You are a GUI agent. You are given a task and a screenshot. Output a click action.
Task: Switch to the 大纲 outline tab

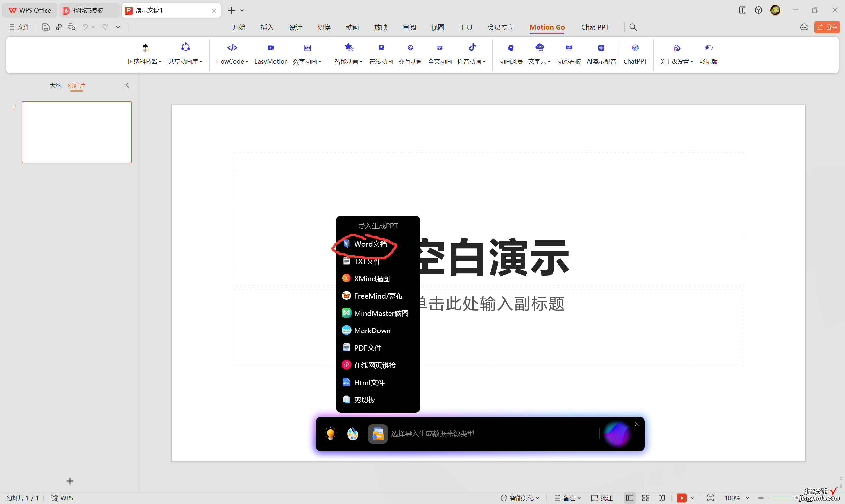point(56,85)
